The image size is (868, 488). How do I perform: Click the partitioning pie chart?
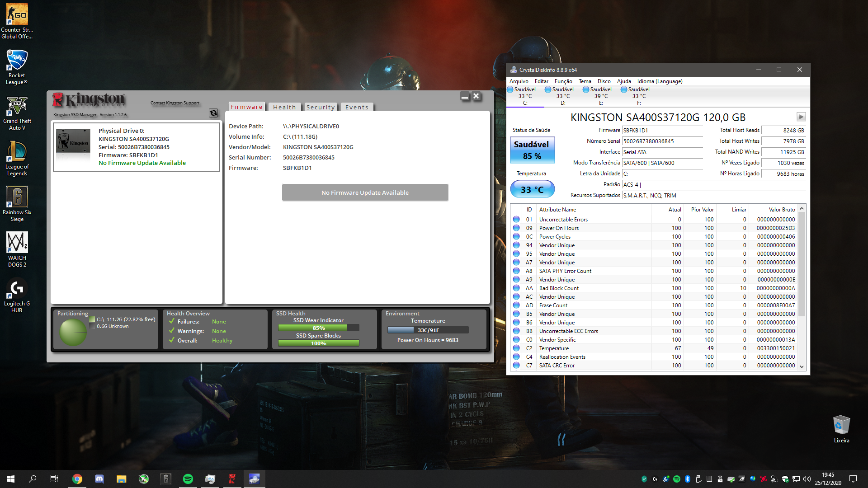(x=73, y=332)
